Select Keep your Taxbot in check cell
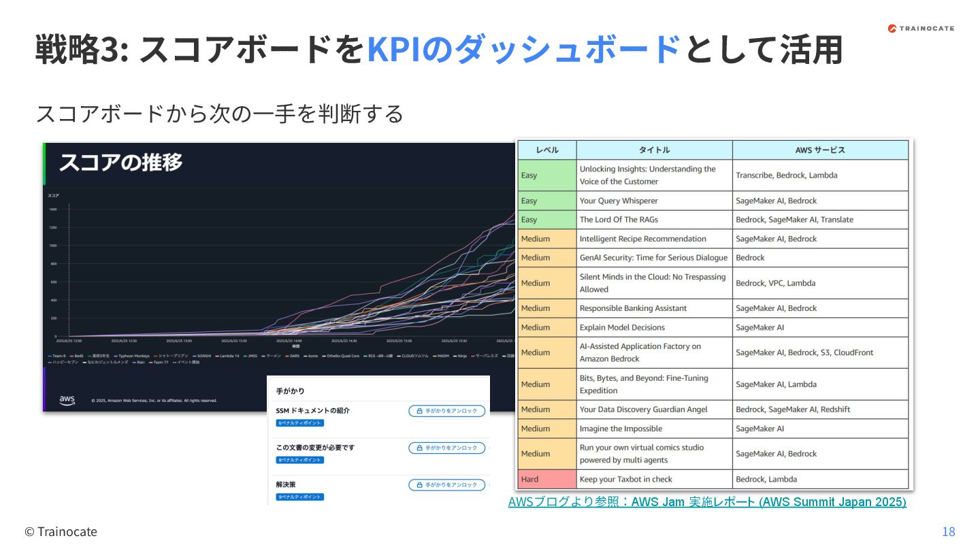This screenshot has height=551, width=980. pyautogui.click(x=654, y=479)
